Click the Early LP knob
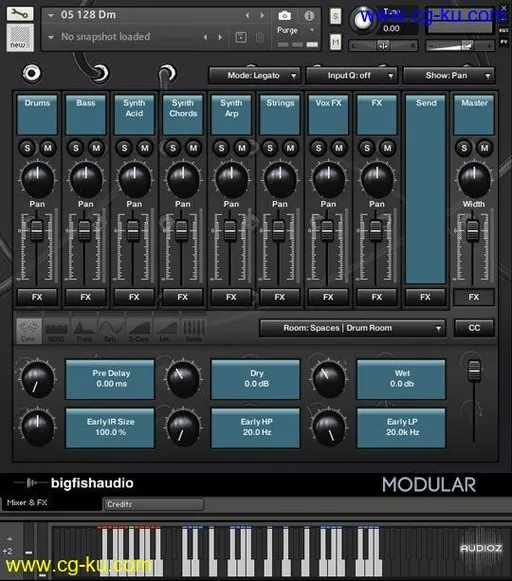The height and width of the screenshot is (581, 512). point(328,428)
